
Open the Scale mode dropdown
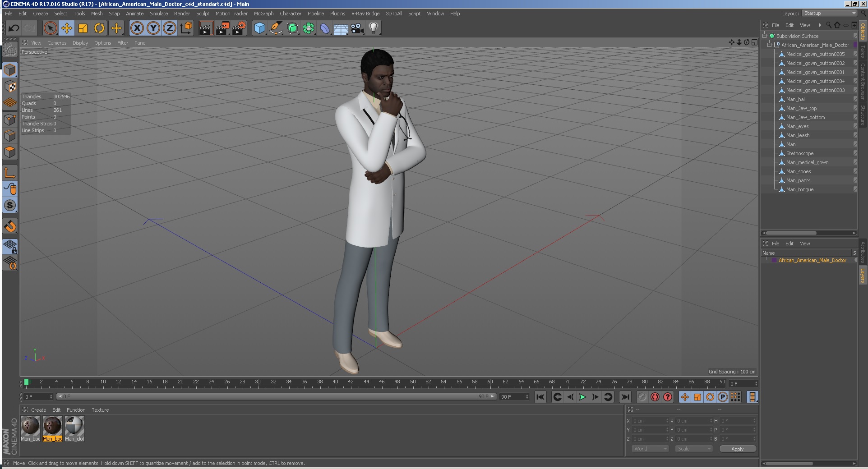click(693, 449)
